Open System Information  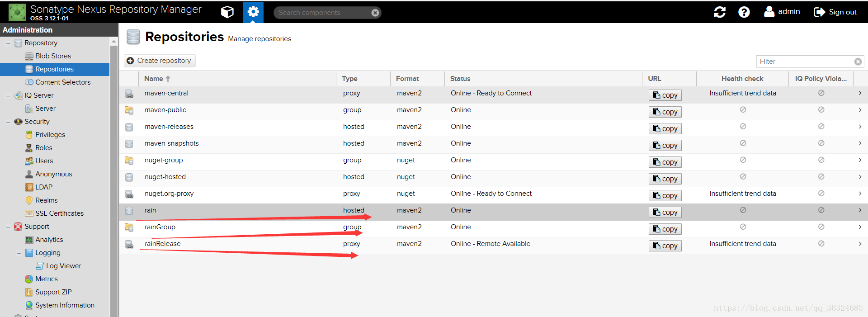[x=65, y=305]
